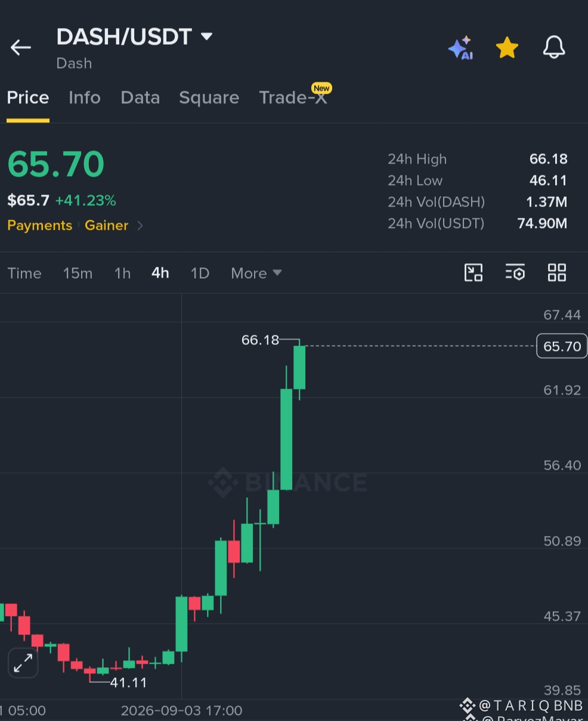This screenshot has height=721, width=588.
Task: Open the chart drawing tools icon
Action: [x=474, y=273]
